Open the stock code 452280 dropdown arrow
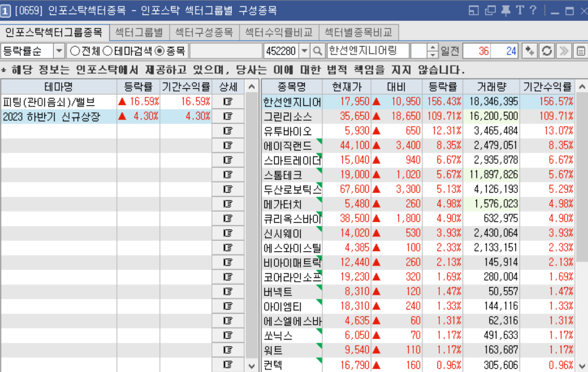The width and height of the screenshot is (588, 372). point(305,51)
